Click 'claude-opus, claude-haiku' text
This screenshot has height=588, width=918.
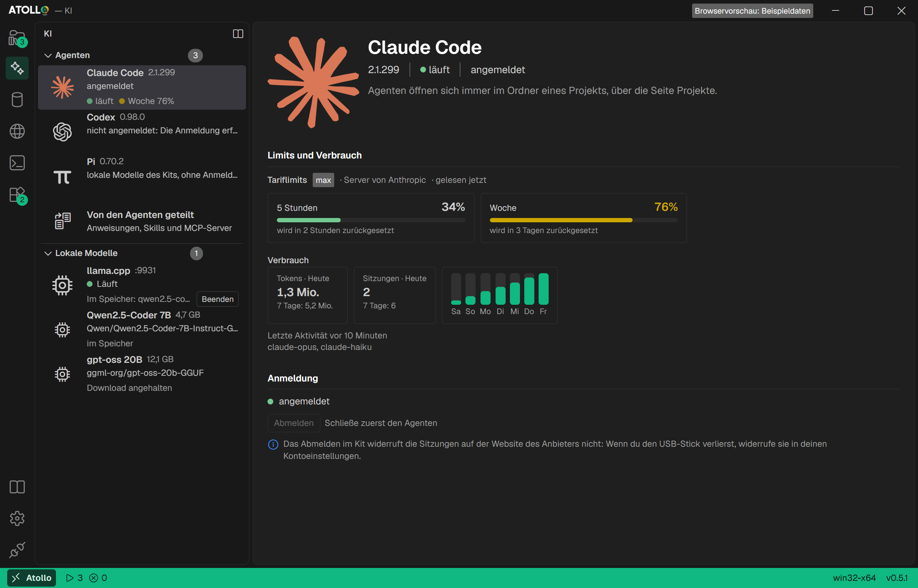320,347
